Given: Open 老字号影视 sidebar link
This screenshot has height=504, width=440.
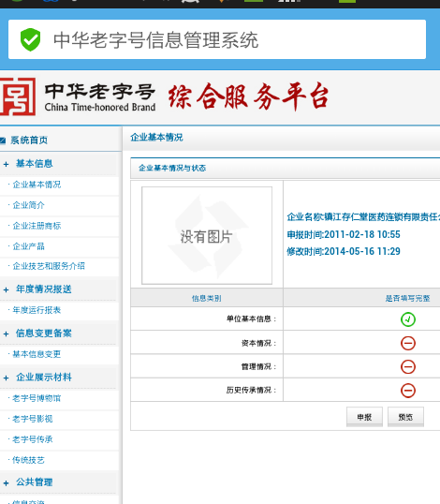Looking at the screenshot, I should click(33, 419).
